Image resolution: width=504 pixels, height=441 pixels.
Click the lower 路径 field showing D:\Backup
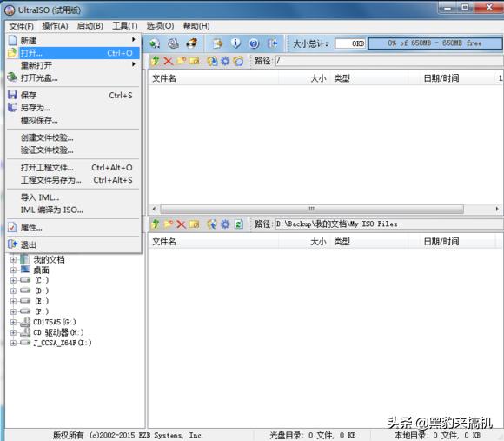coord(388,224)
